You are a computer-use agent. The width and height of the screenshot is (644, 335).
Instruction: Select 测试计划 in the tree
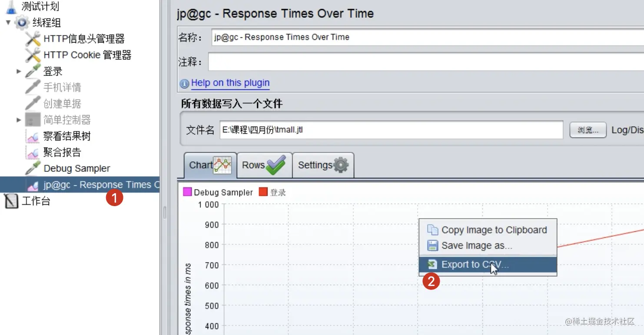40,7
